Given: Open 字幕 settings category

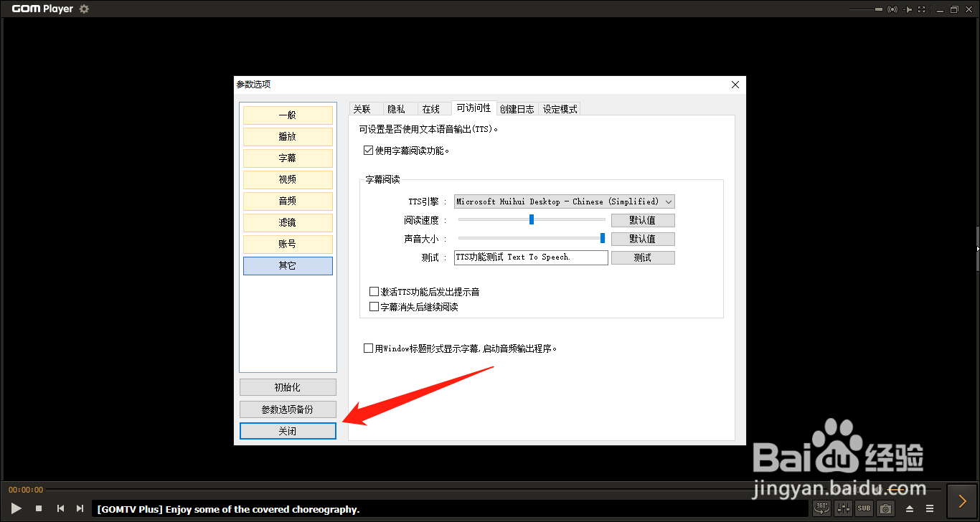Looking at the screenshot, I should point(288,158).
